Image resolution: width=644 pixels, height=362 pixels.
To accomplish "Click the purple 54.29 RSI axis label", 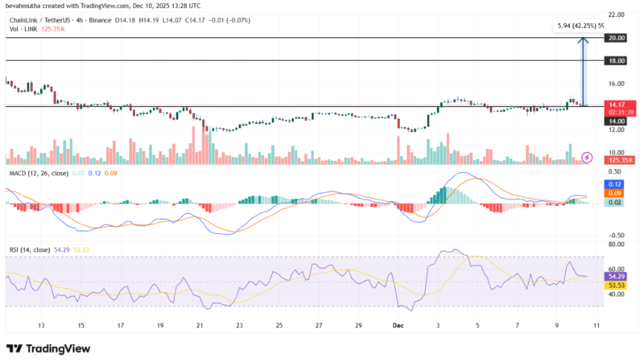I will [x=617, y=276].
